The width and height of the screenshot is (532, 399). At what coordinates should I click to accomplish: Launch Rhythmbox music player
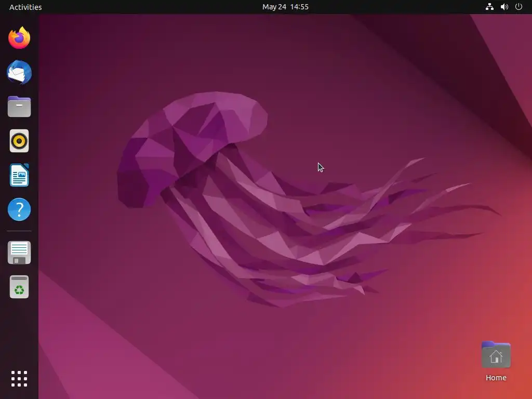click(x=19, y=141)
